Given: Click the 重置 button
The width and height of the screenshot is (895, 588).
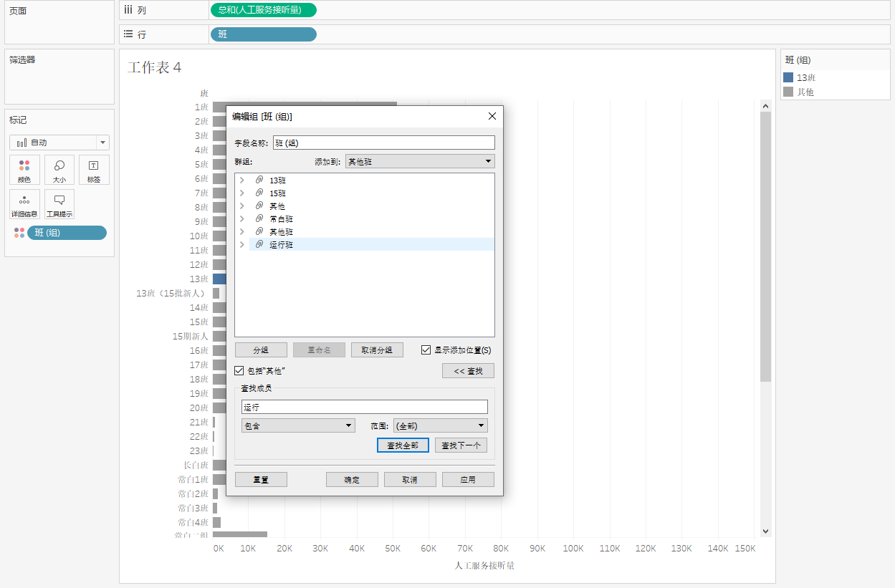Looking at the screenshot, I should coord(261,480).
